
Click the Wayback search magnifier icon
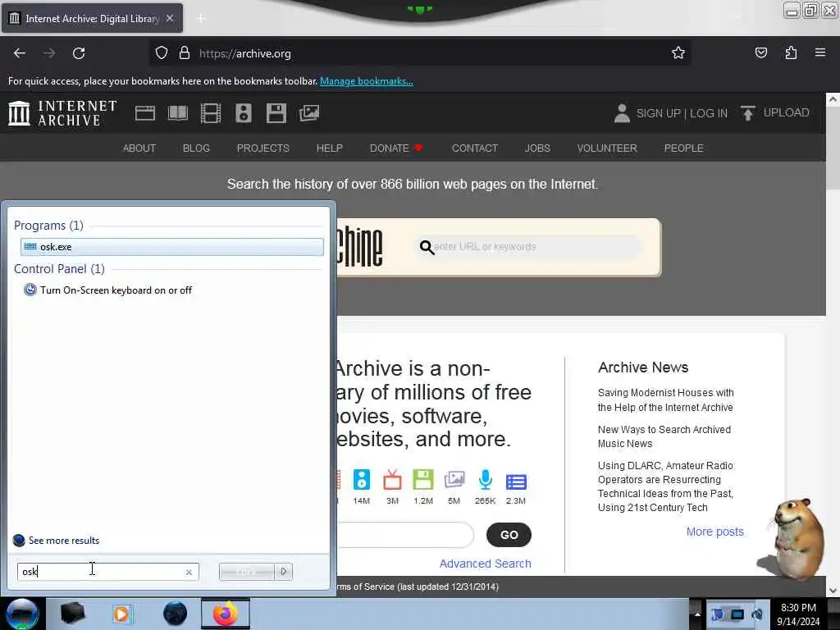point(427,247)
